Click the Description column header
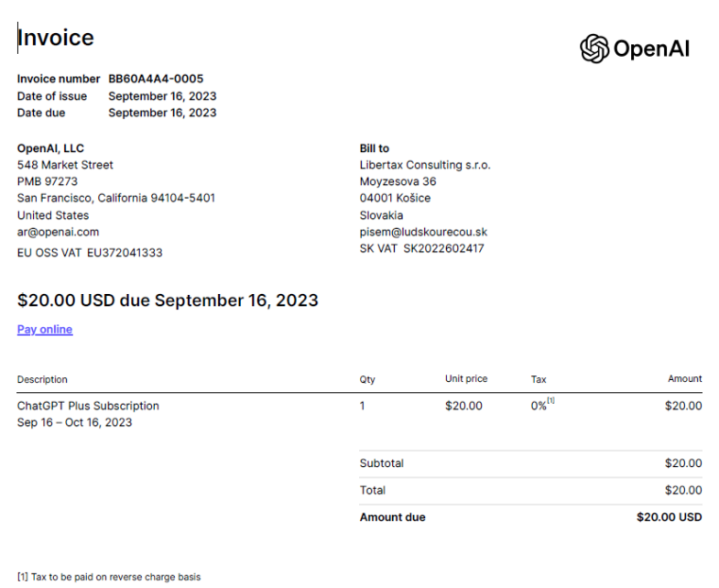 point(42,379)
